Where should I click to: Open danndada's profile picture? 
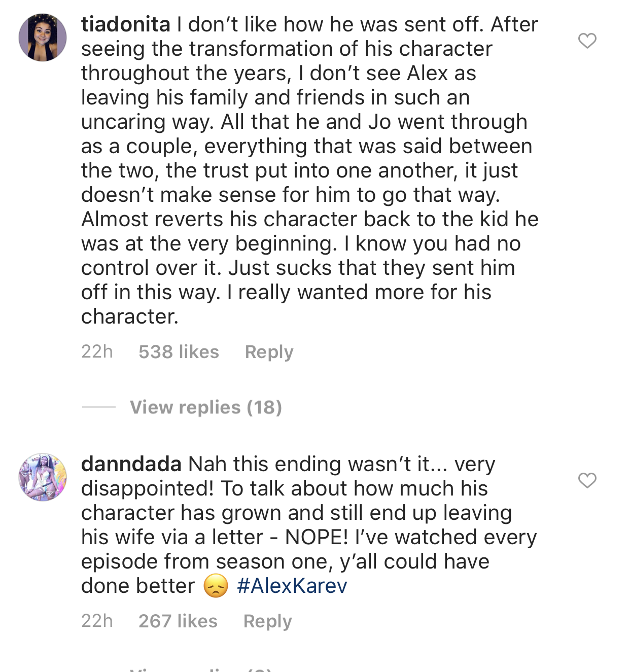tap(43, 477)
